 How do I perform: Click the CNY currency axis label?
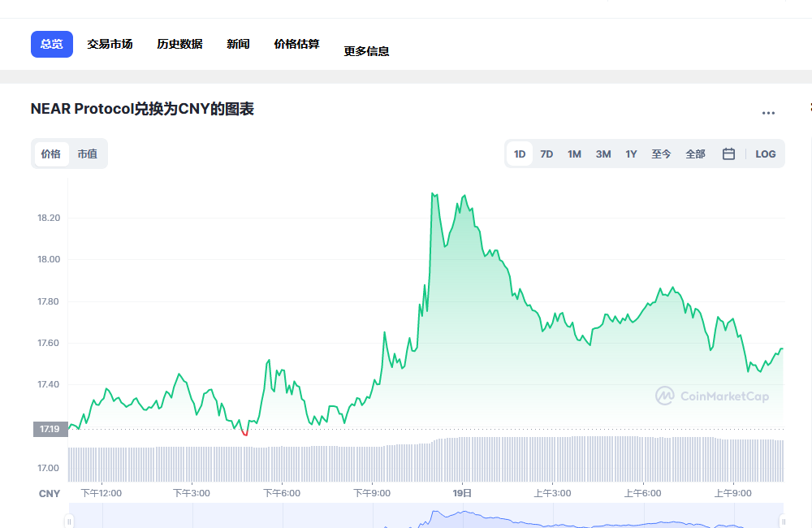50,494
